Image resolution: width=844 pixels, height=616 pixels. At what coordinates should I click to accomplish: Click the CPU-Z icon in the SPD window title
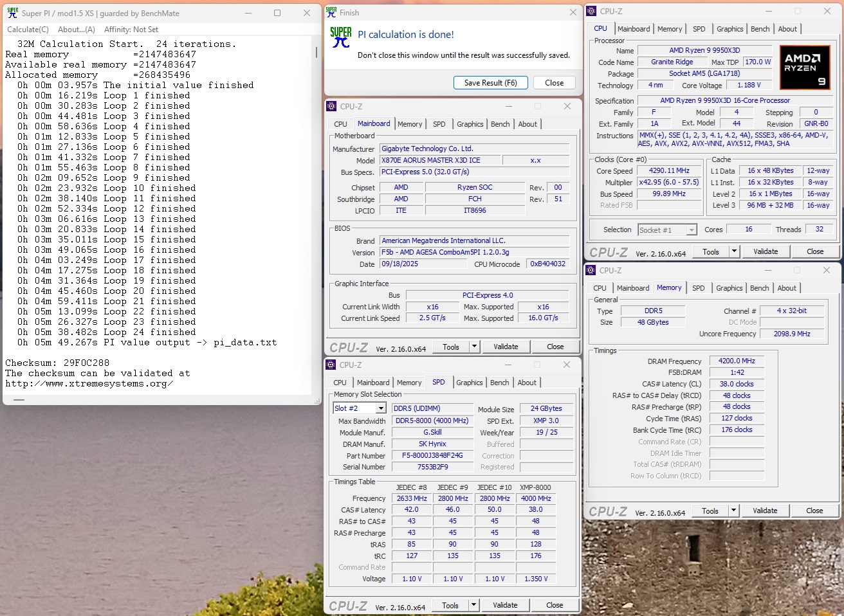[x=331, y=365]
